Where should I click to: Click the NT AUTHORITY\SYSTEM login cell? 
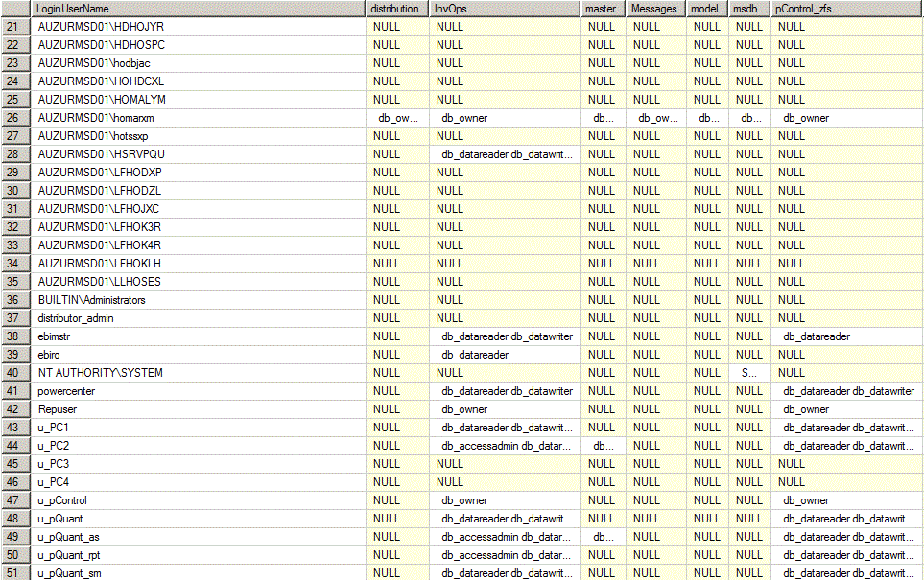pos(198,373)
